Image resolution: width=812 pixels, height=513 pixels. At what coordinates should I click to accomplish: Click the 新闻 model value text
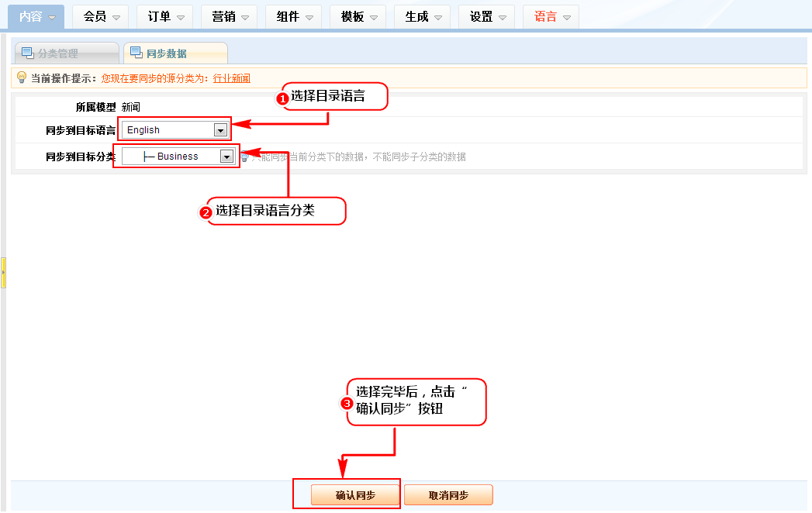click(131, 107)
